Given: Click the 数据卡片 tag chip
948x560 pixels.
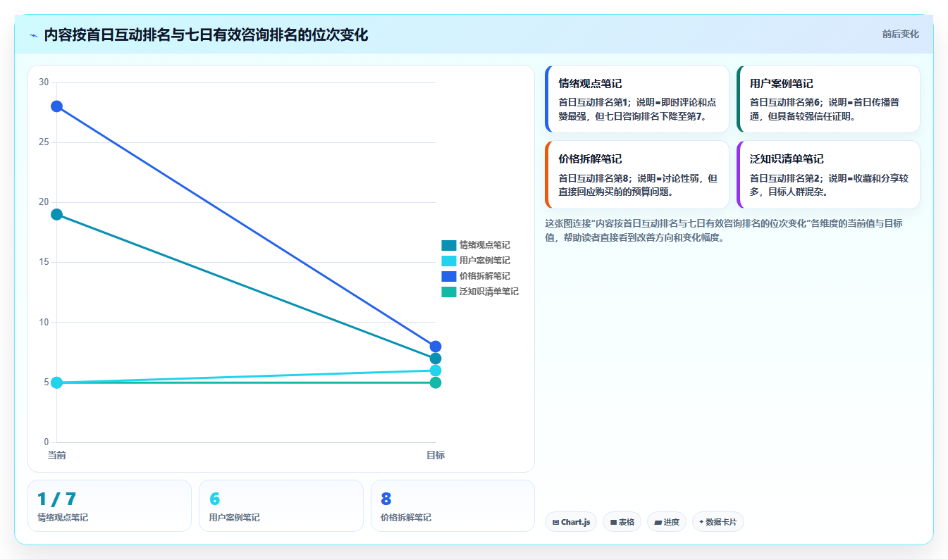Looking at the screenshot, I should [718, 522].
